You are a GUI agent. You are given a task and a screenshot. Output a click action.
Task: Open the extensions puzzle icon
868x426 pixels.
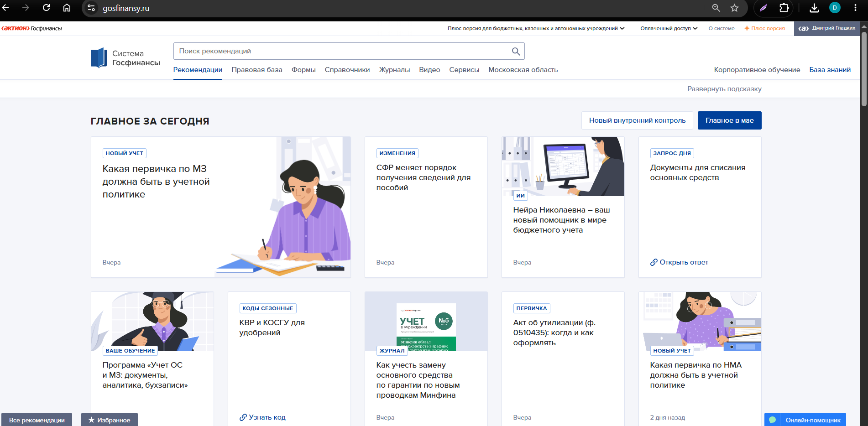pyautogui.click(x=784, y=8)
